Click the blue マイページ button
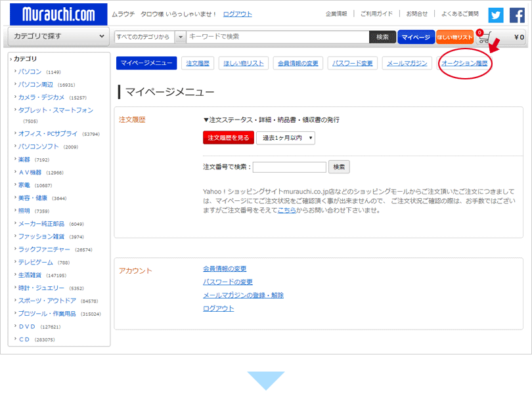532x407 pixels. [x=416, y=37]
